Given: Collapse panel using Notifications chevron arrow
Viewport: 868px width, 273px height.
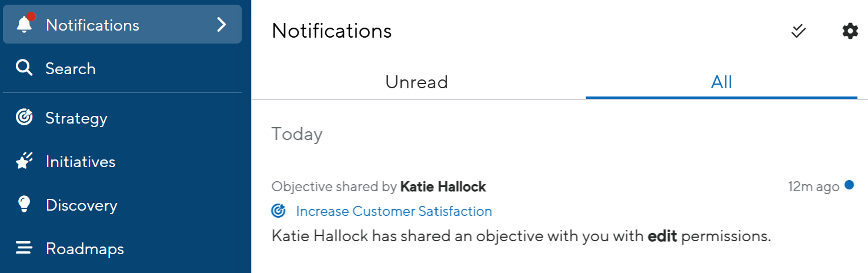Looking at the screenshot, I should [x=221, y=25].
